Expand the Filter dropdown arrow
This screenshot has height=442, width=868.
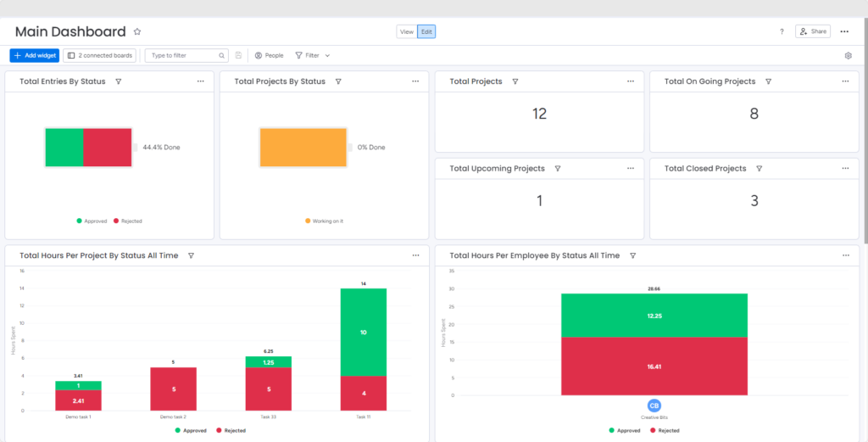point(327,55)
